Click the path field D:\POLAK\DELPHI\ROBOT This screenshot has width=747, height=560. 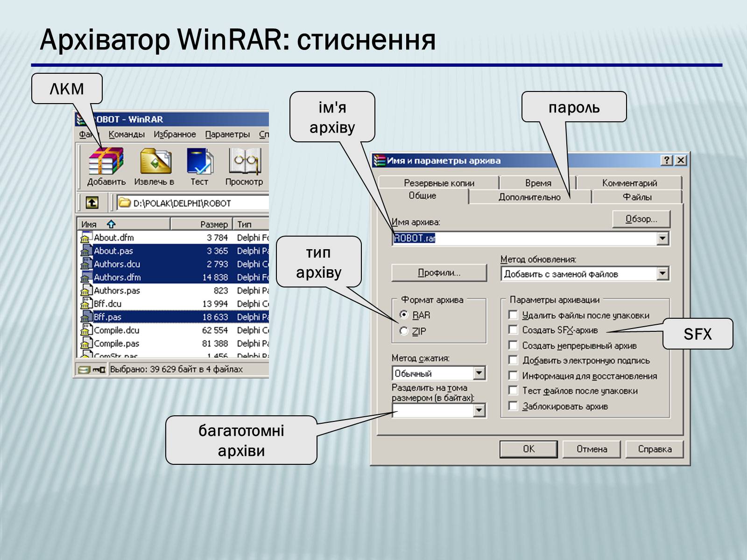click(192, 203)
